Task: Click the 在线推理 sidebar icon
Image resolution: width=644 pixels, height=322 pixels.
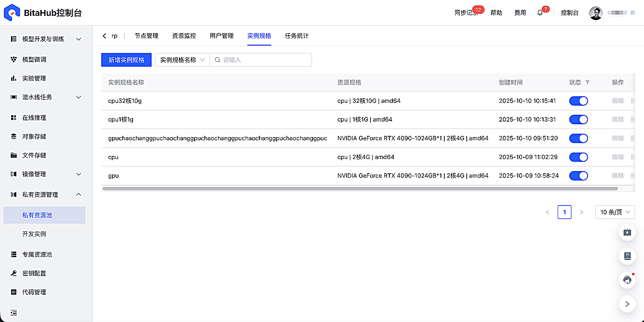Action: coord(14,118)
